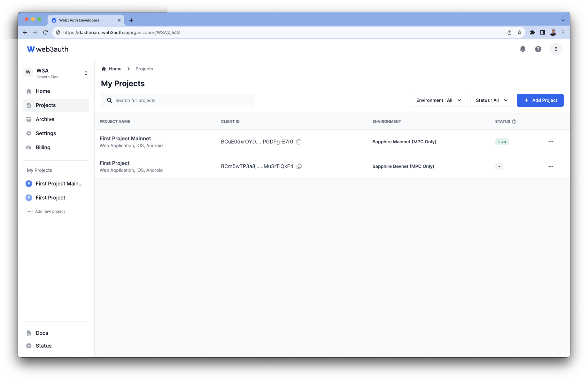Viewport: 588px width, 381px height.
Task: Reload the page
Action: [45, 32]
